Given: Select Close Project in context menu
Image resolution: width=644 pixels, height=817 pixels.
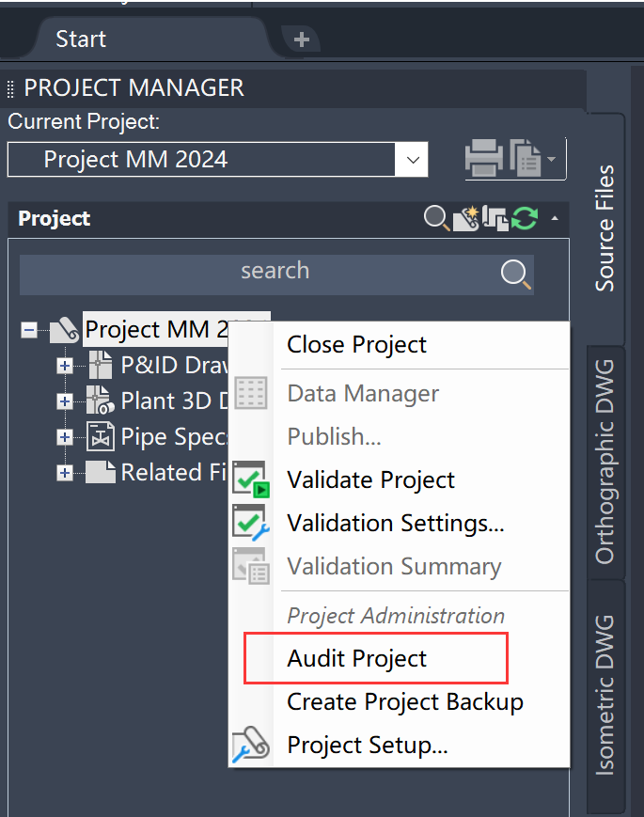Looking at the screenshot, I should pos(356,344).
